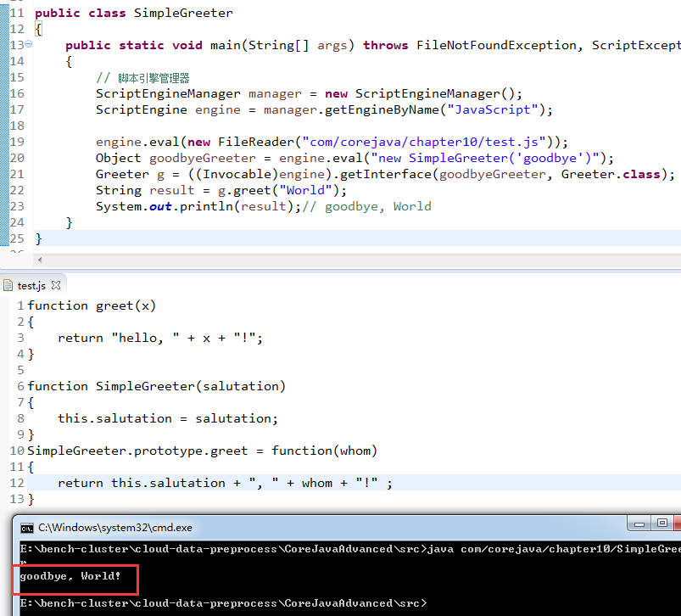Screen dimensions: 681x616
Task: Click line number 19 in Java editor
Action: click(17, 142)
